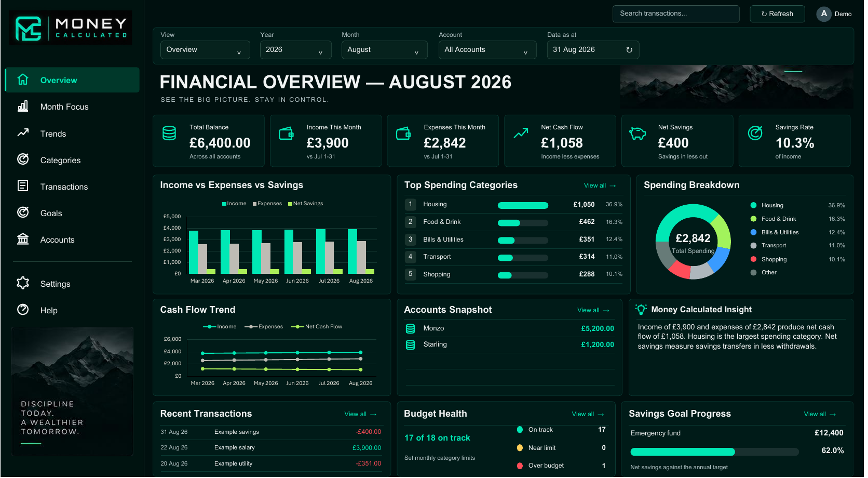Screen dimensions: 868x478
Task: Click the Expenses This Month wallet icon
Action: [403, 134]
